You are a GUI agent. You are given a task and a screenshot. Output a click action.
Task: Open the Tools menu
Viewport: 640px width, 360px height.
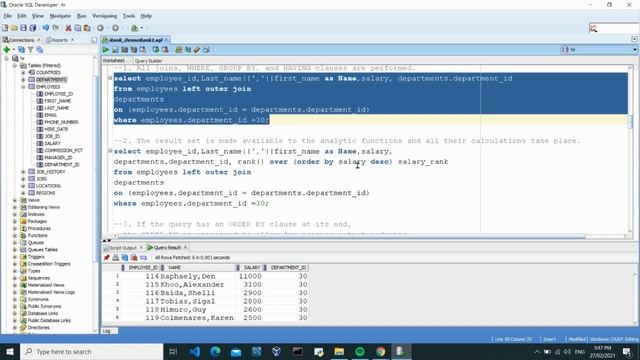(129, 16)
